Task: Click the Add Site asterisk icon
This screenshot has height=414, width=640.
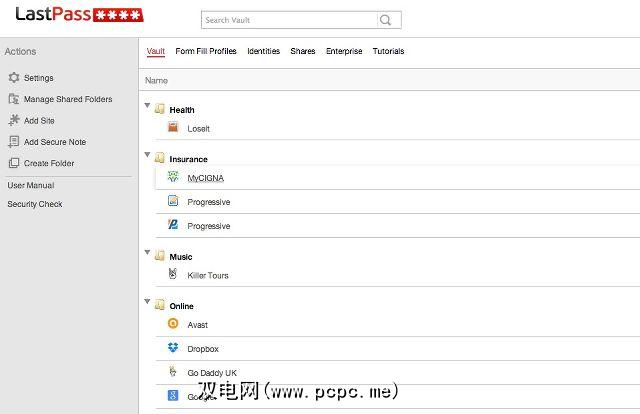Action: [x=14, y=120]
